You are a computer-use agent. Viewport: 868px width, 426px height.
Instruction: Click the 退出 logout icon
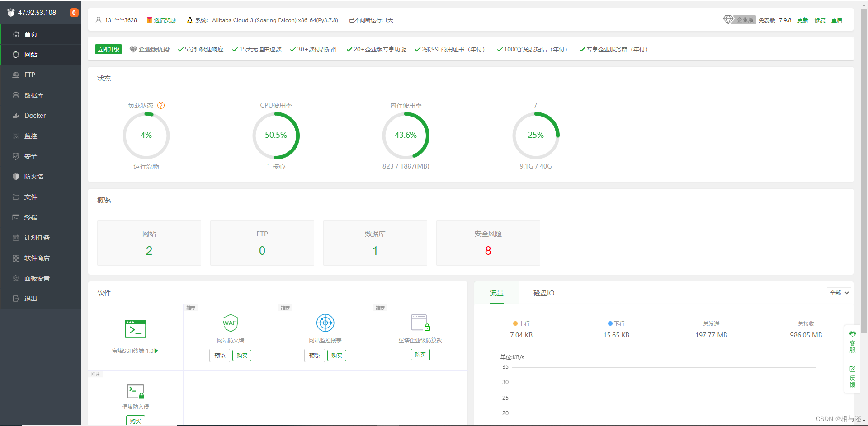click(x=16, y=299)
